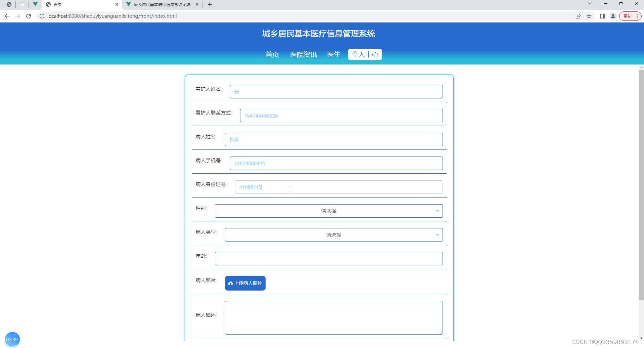This screenshot has height=348, width=644.
Task: Click the scrollbar up arrow
Action: [x=641, y=68]
